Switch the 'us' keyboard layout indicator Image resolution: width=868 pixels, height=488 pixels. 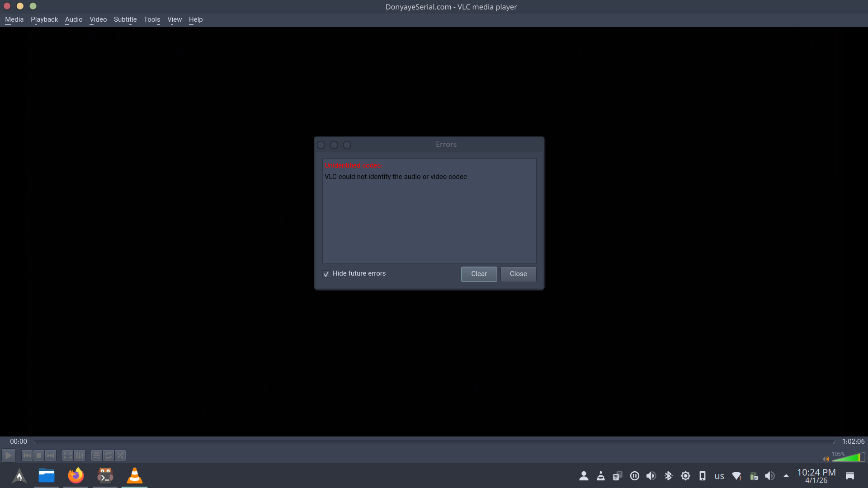[719, 476]
